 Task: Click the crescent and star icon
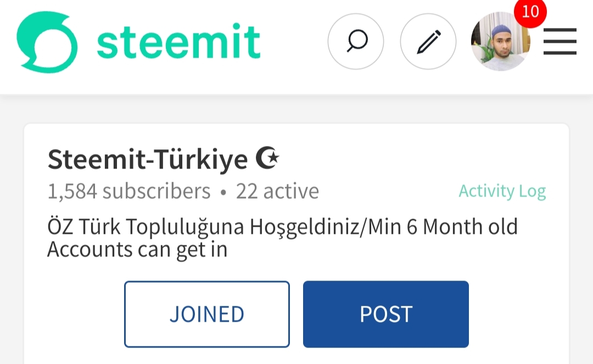267,158
